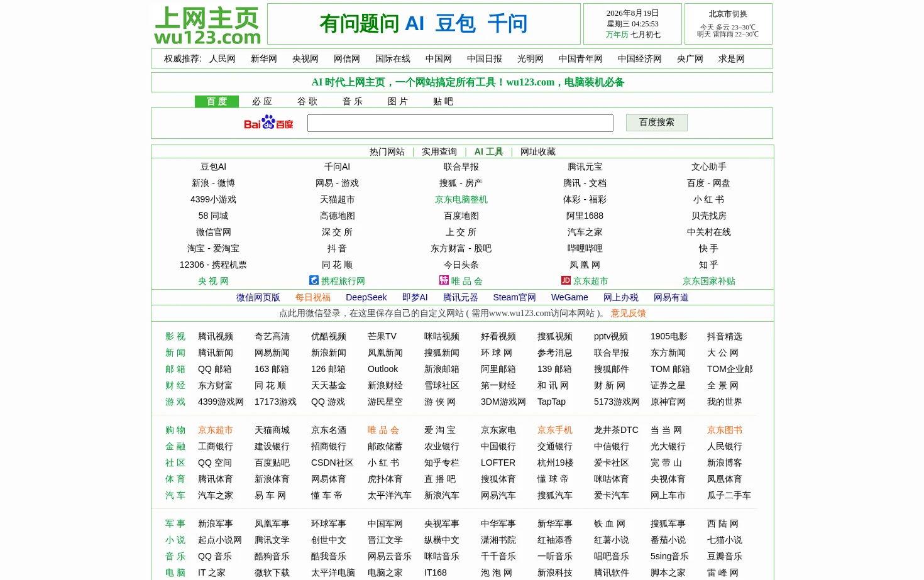
Task: Open the 文心助手 link
Action: (709, 167)
